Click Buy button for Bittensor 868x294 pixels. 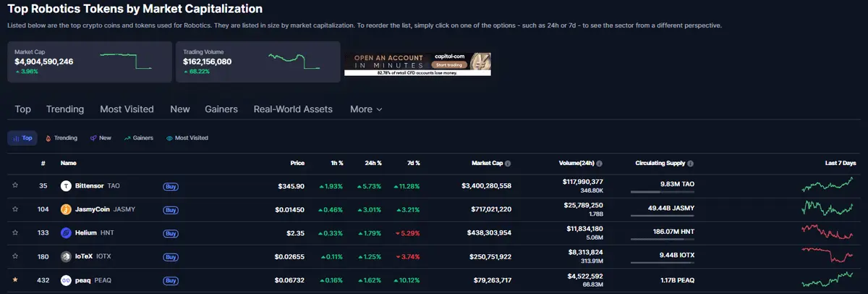click(171, 186)
